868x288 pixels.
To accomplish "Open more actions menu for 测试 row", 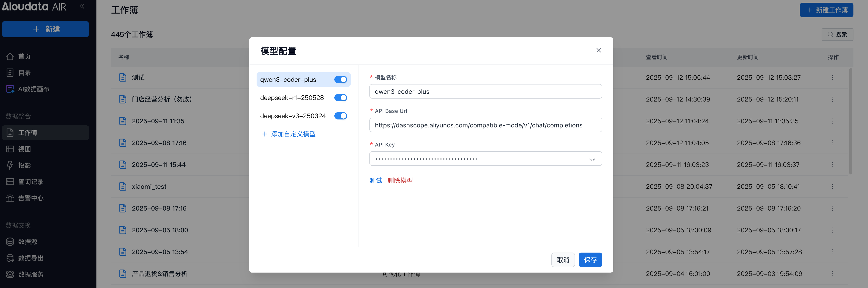I will pos(832,77).
